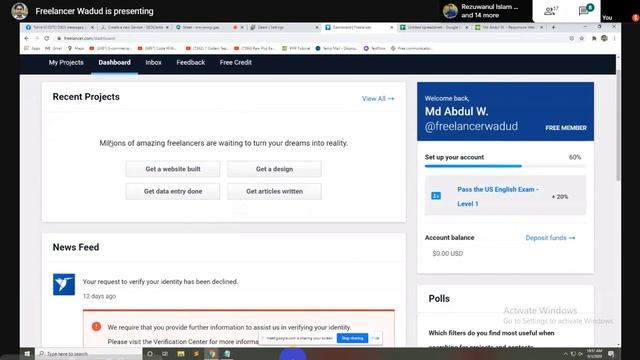640x360 pixels.
Task: Switch to Zoom Settings browser tab
Action: point(284,27)
